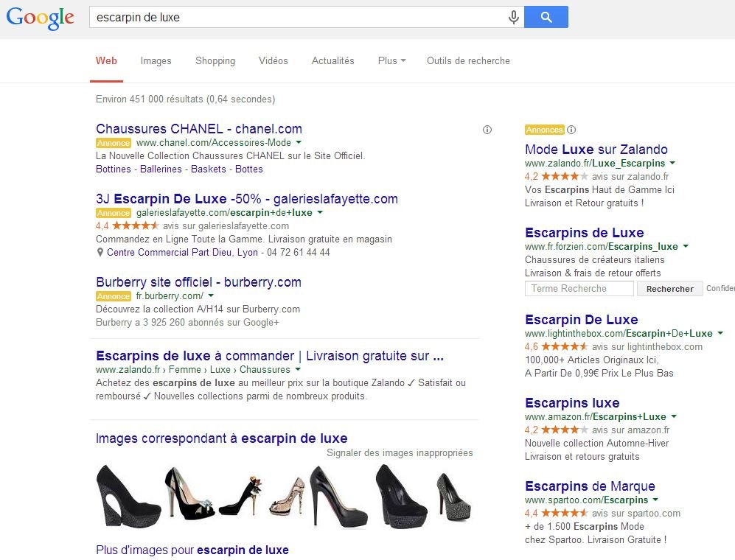Expand arrow next to amazon.fr URL
Image resolution: width=735 pixels, height=560 pixels.
674,416
